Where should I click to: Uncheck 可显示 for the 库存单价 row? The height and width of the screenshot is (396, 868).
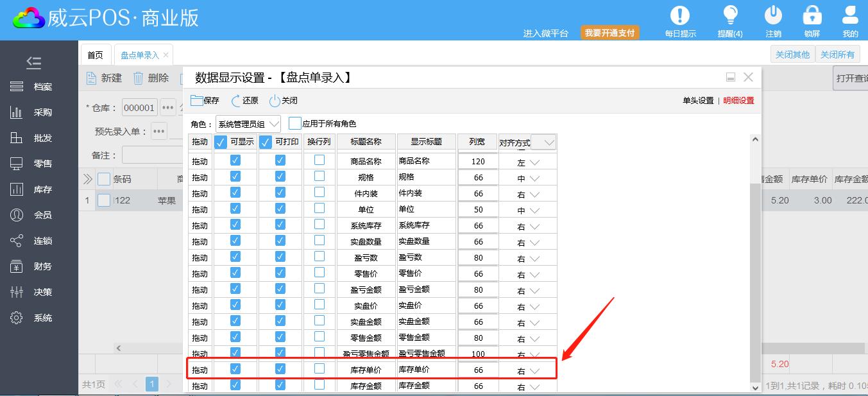[x=235, y=369]
